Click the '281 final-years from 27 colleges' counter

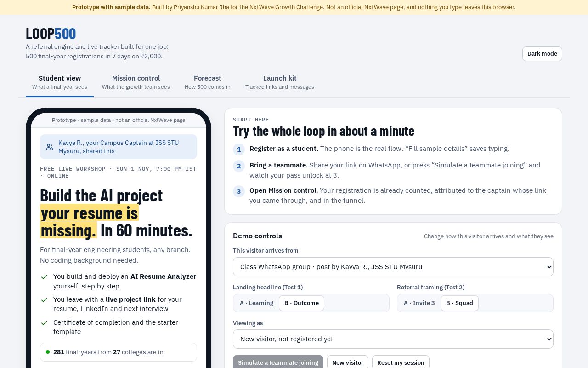coord(119,352)
